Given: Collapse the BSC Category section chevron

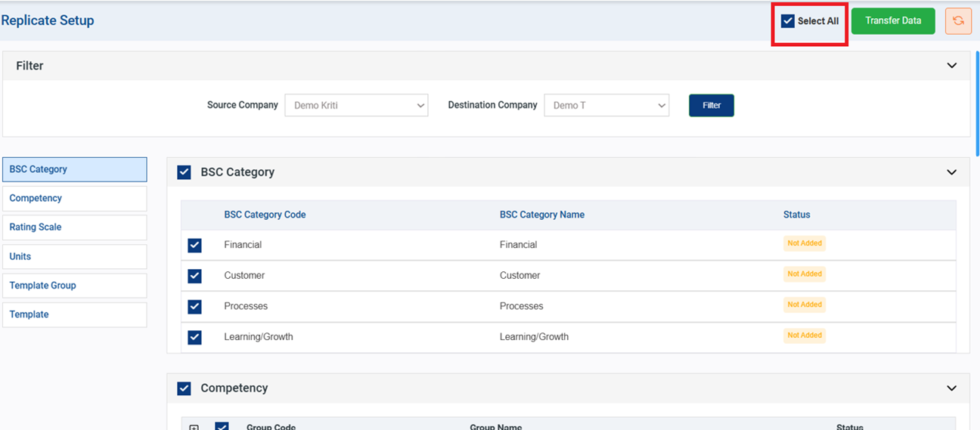Looking at the screenshot, I should click(x=952, y=172).
